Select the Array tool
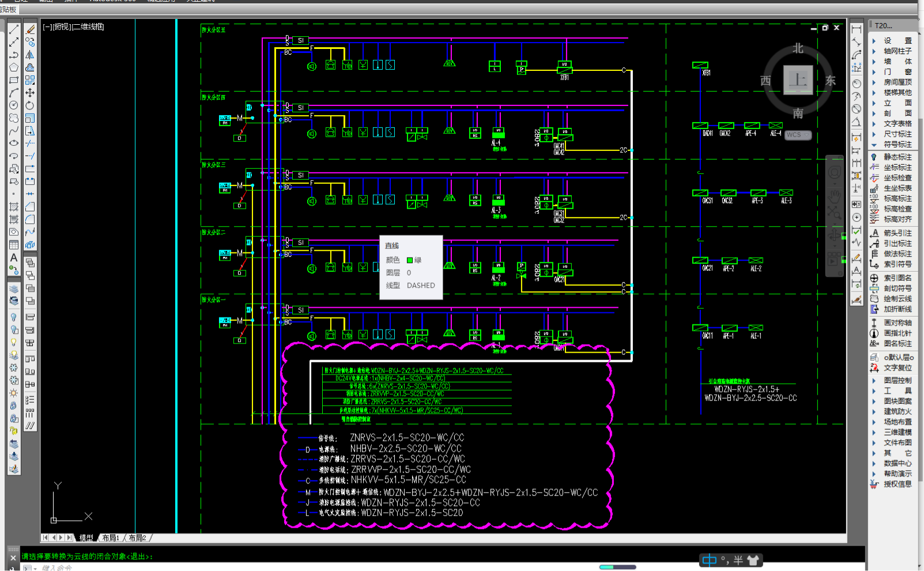Viewport: 924px width, 571px height. tap(30, 80)
